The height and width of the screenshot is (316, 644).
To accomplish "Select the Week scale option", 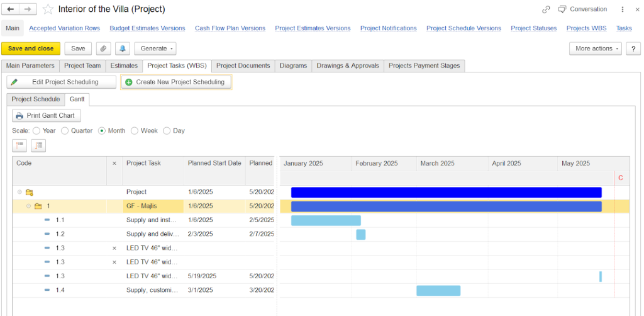I will pyautogui.click(x=135, y=131).
